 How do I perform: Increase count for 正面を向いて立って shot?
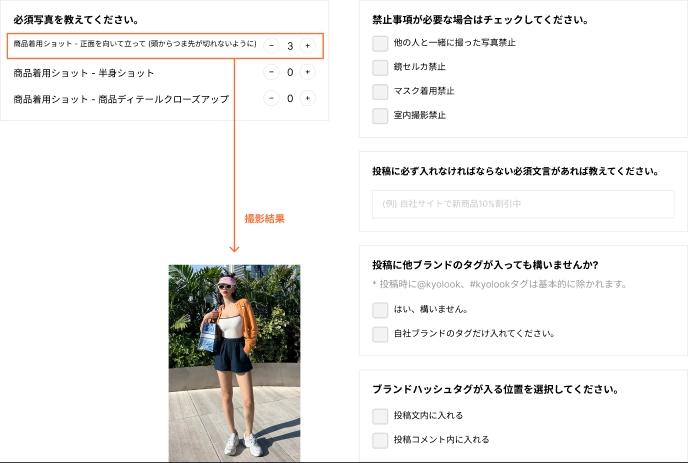click(307, 46)
